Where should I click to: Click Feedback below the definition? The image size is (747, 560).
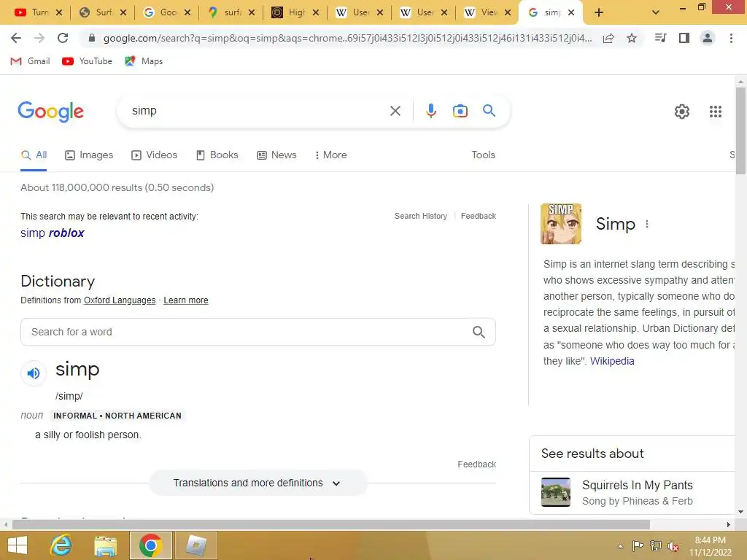pyautogui.click(x=477, y=464)
